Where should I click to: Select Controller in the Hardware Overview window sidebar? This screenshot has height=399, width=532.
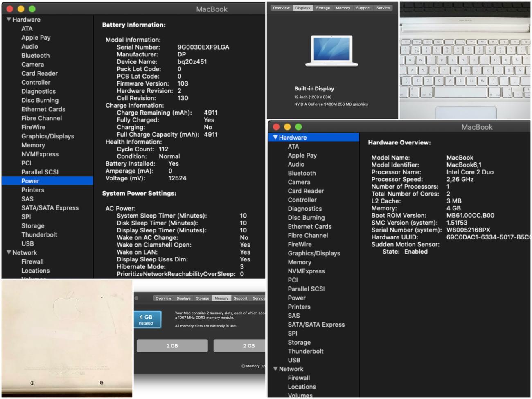pyautogui.click(x=302, y=200)
